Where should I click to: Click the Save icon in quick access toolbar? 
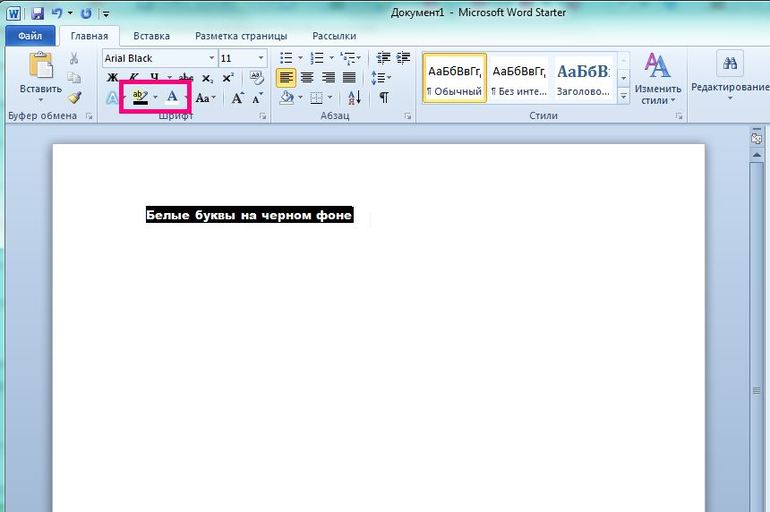click(37, 14)
